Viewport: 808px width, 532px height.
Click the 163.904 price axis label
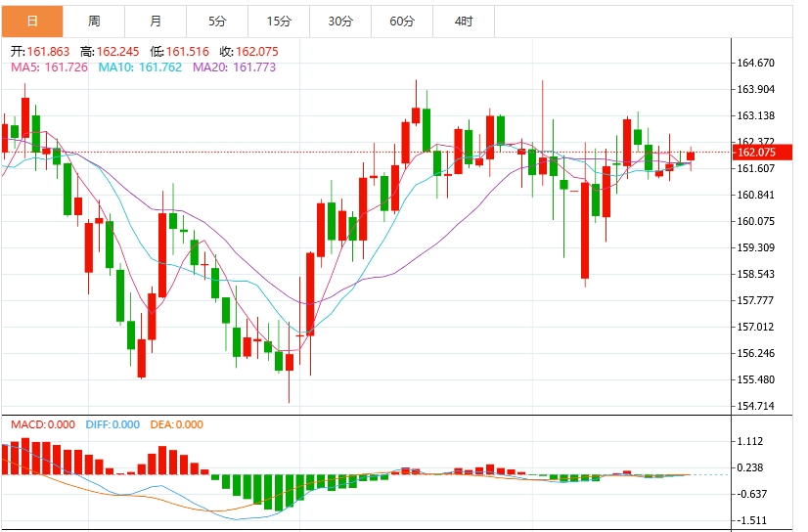pos(755,89)
